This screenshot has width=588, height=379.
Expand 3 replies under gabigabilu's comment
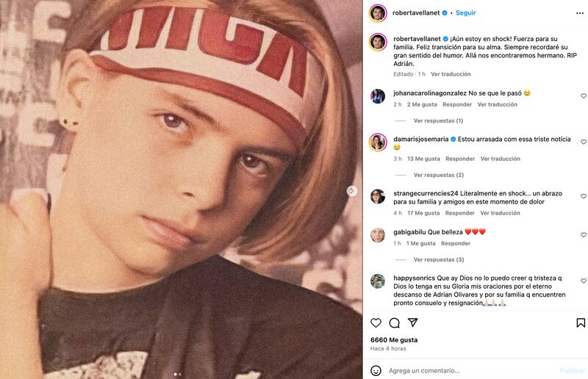coord(437,259)
